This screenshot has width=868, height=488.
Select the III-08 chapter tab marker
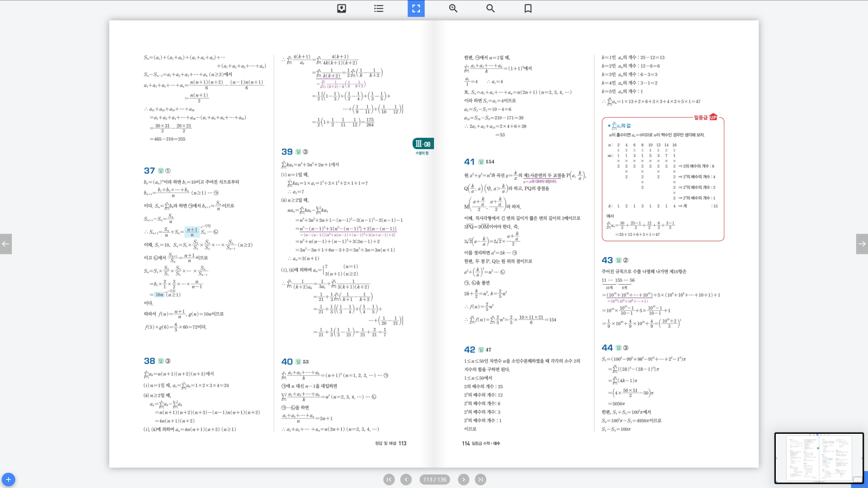[x=423, y=144]
